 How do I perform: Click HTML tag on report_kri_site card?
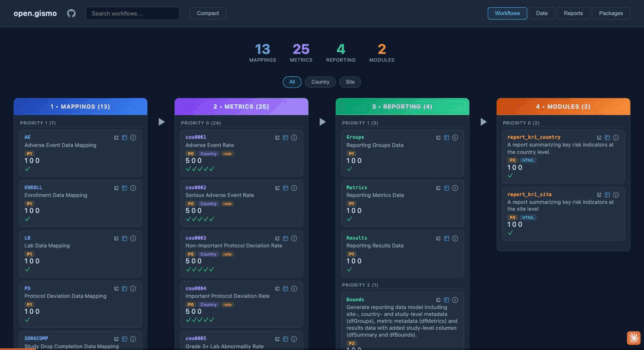528,218
